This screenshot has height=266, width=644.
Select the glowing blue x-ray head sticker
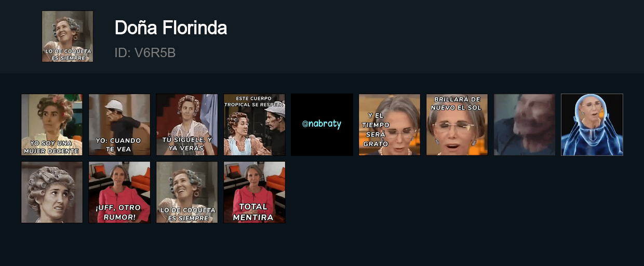point(592,125)
